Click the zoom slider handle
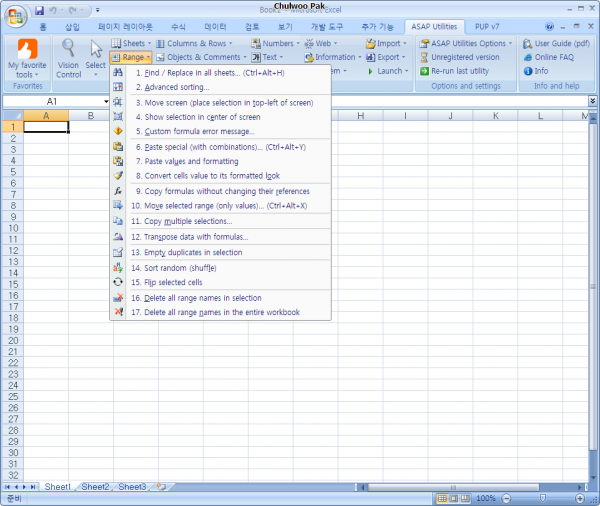The width and height of the screenshot is (600, 506). click(543, 498)
